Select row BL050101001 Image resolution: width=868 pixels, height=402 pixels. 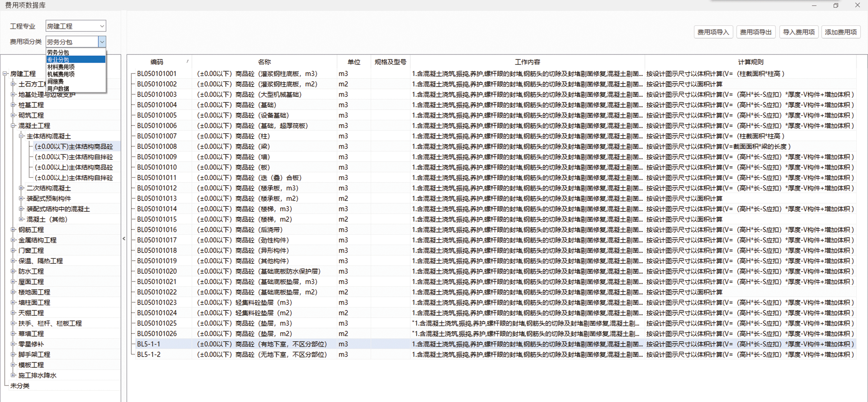[496, 73]
